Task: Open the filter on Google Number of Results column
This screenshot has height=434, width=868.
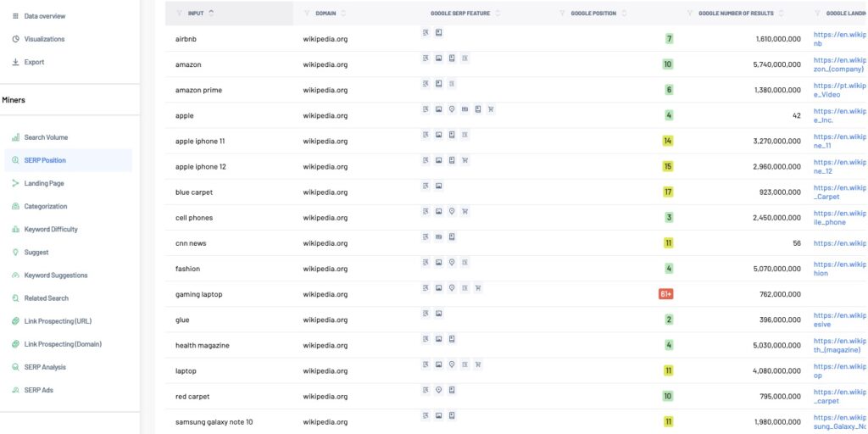Action: click(x=690, y=14)
